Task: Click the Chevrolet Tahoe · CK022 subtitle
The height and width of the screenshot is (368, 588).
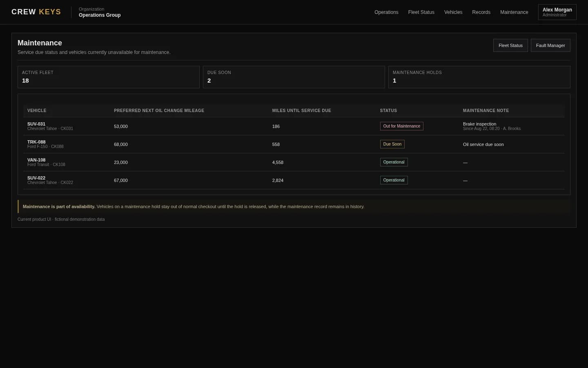Action: 50,183
